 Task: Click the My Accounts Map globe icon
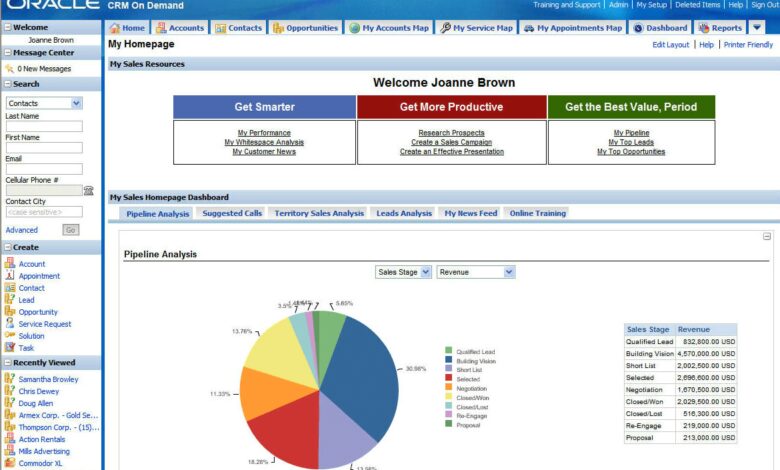355,28
